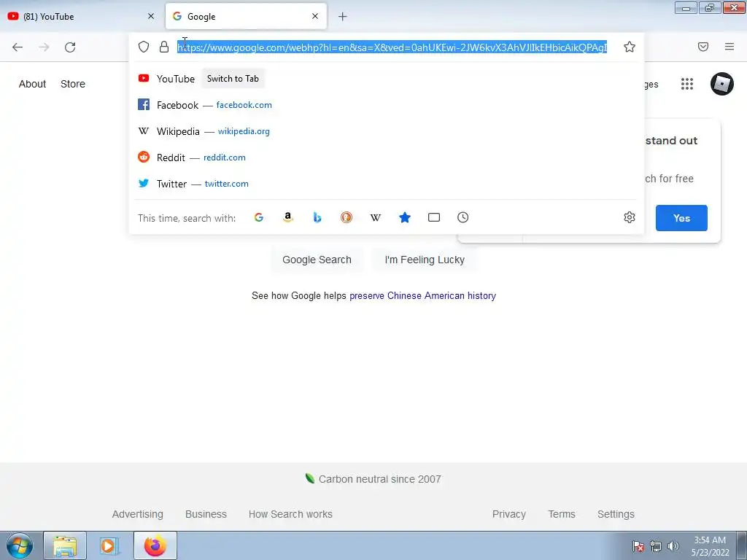Close the YouTube tab
The image size is (747, 560).
pyautogui.click(x=151, y=16)
